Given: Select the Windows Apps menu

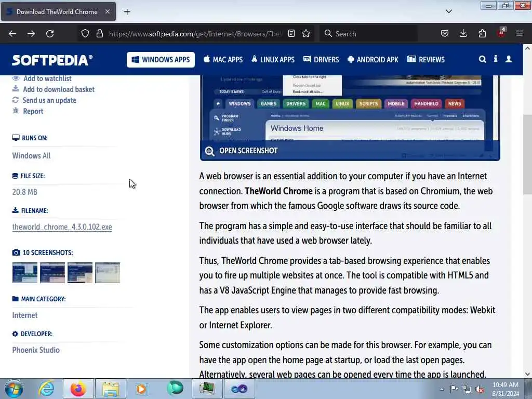Looking at the screenshot, I should (x=161, y=60).
